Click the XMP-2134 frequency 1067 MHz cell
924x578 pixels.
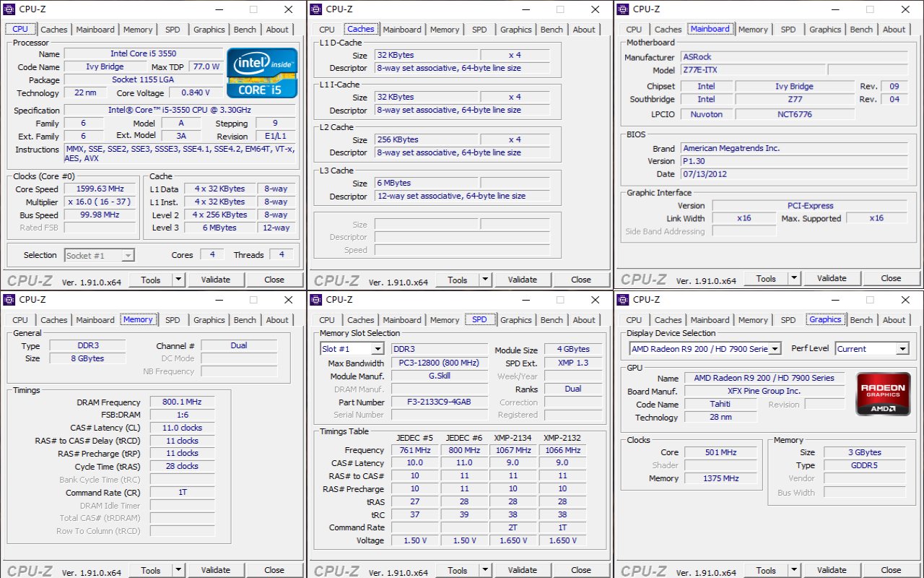513,450
